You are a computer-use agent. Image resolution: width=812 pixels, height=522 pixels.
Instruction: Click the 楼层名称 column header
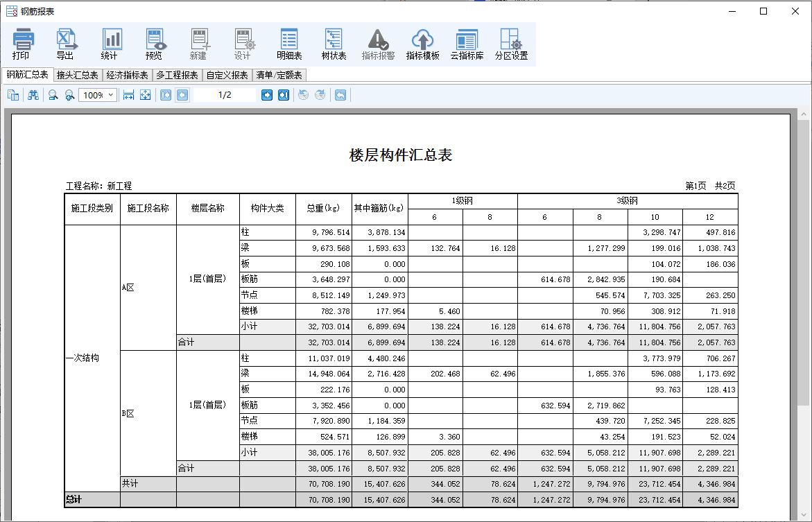point(207,208)
